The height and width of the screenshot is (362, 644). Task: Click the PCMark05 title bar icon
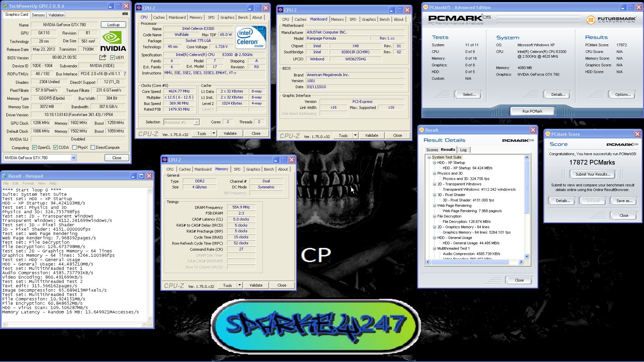tap(425, 7)
